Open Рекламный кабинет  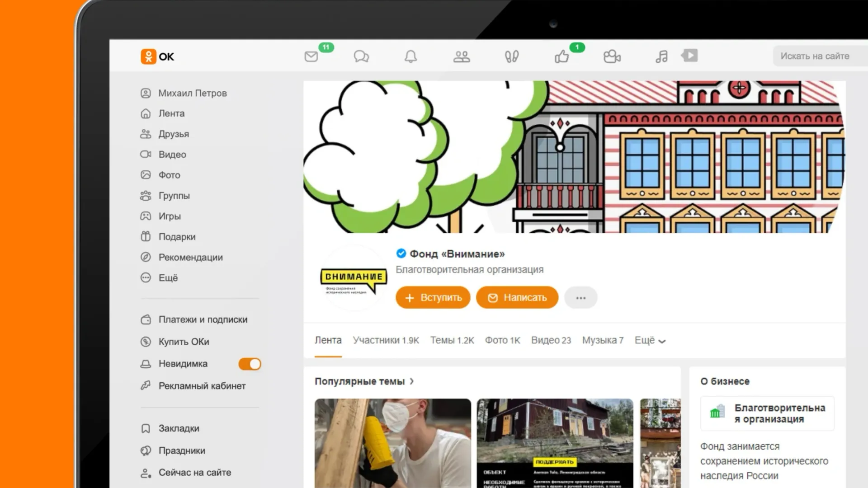tap(193, 386)
